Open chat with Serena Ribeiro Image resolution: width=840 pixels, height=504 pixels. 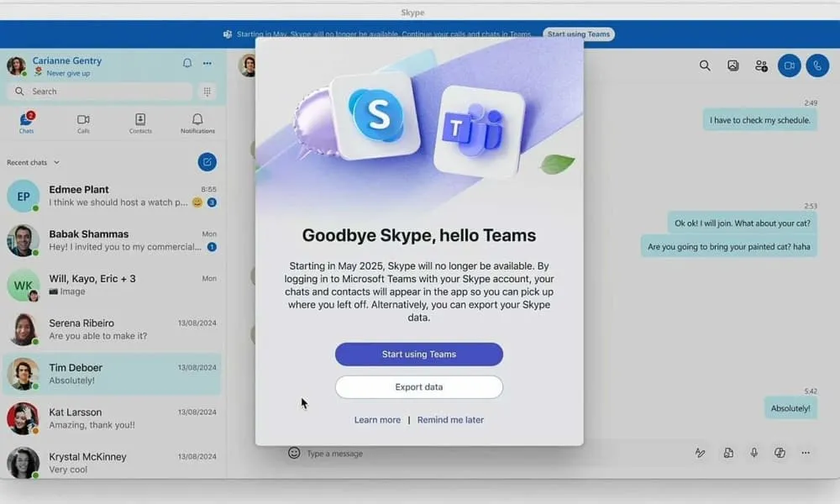(x=112, y=329)
